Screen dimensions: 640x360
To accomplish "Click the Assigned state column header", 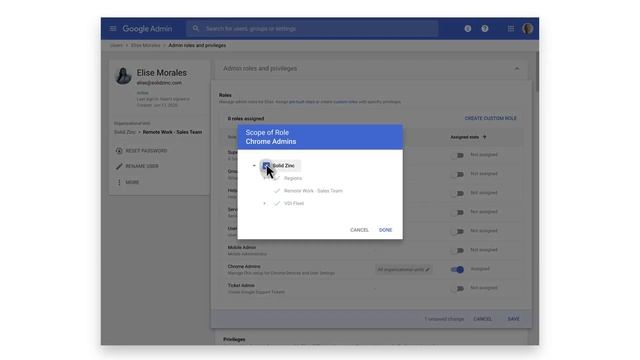I will [464, 137].
